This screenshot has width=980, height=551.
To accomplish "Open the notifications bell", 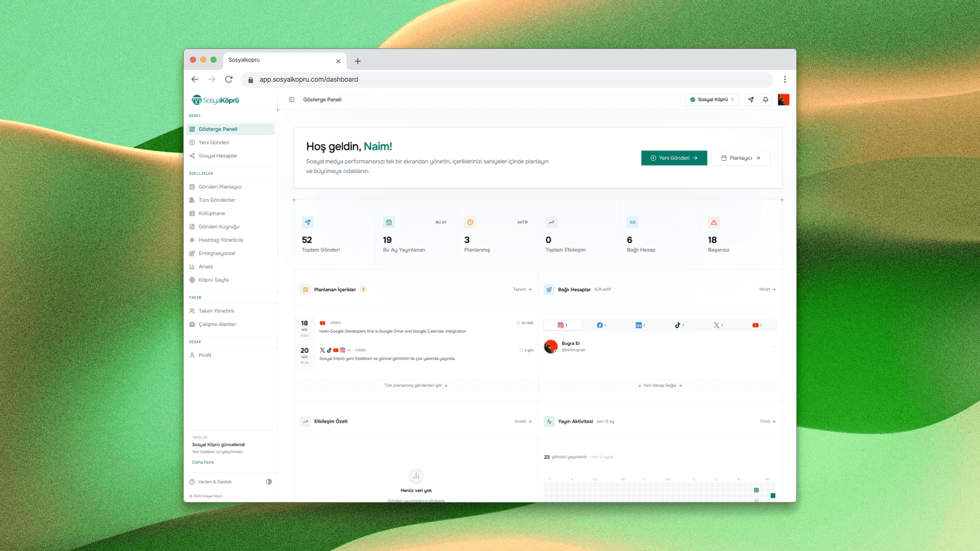I will (x=766, y=99).
